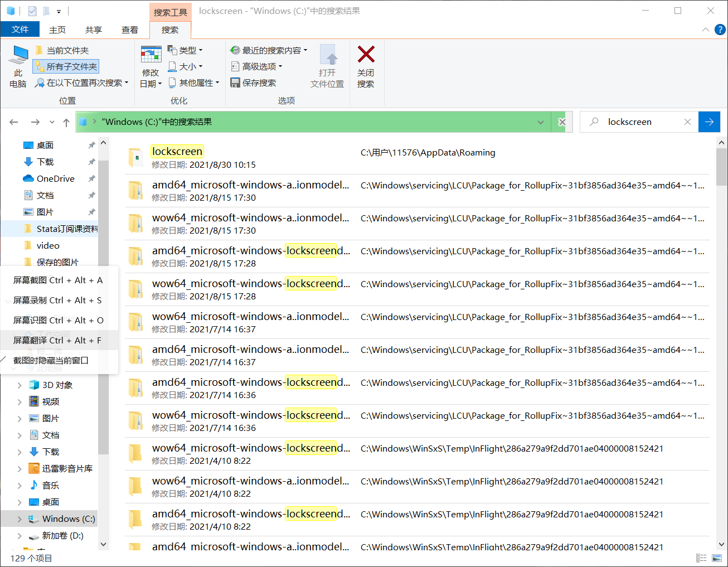This screenshot has height=567, width=728.
Task: Open the View (查看) ribbon tab
Action: [130, 30]
